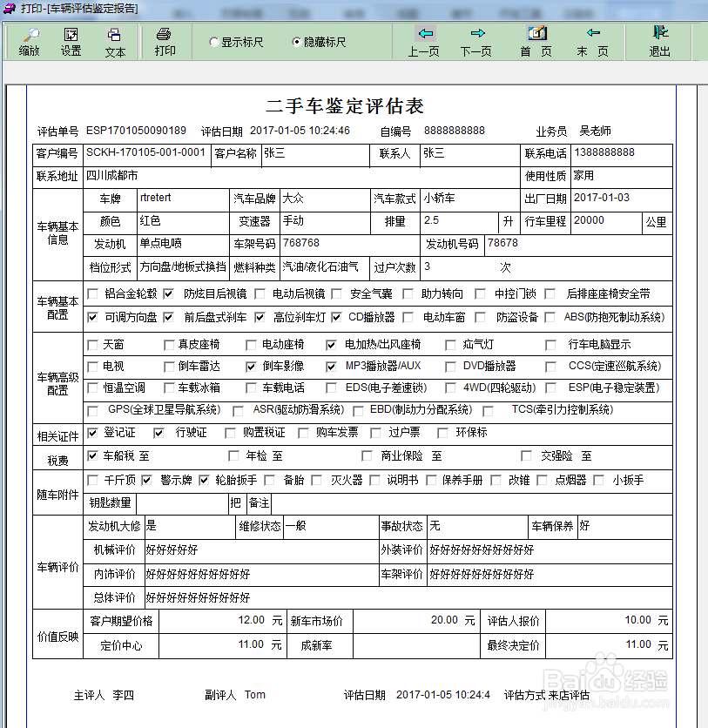Toggle the 铝合金轮毂 checkbox

[93, 293]
